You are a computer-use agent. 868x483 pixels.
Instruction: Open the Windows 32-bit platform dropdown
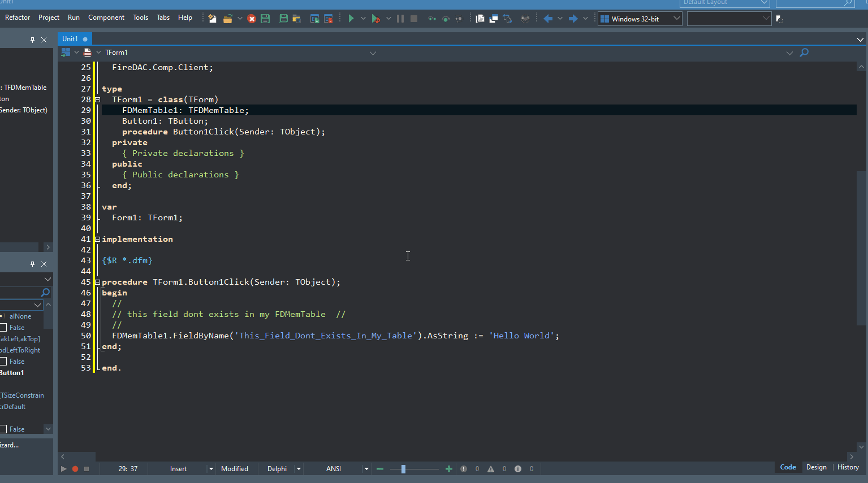pos(676,19)
